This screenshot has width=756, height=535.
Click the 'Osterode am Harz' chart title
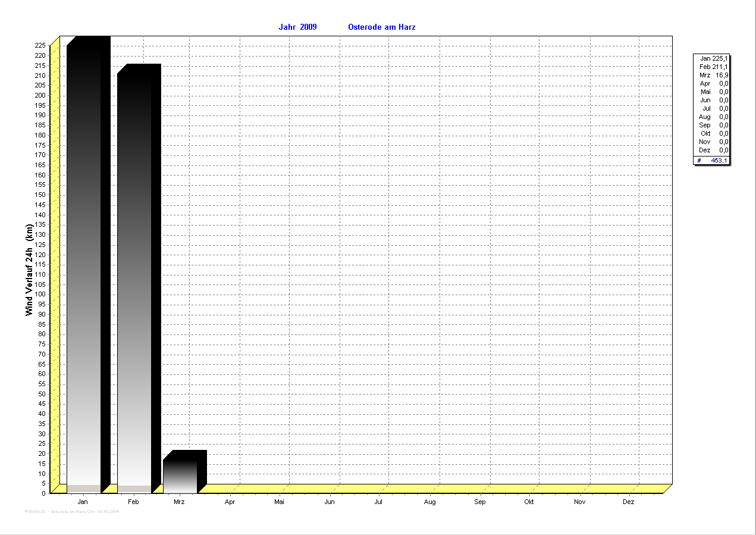click(381, 27)
